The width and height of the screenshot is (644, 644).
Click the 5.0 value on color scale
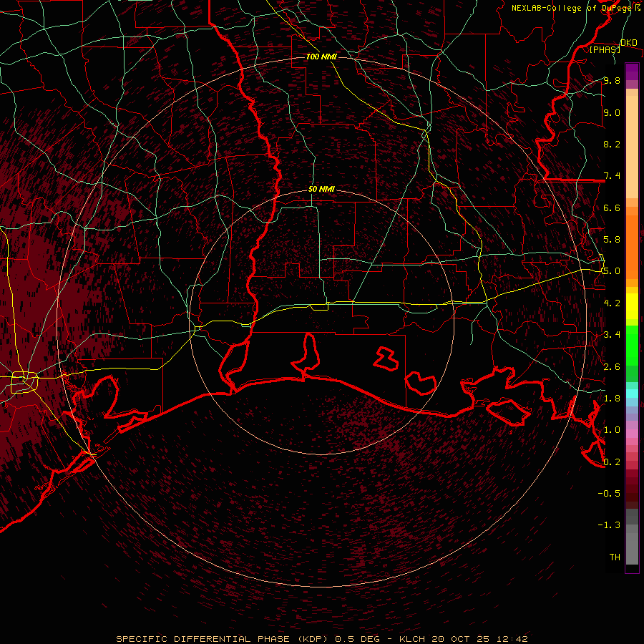(612, 271)
